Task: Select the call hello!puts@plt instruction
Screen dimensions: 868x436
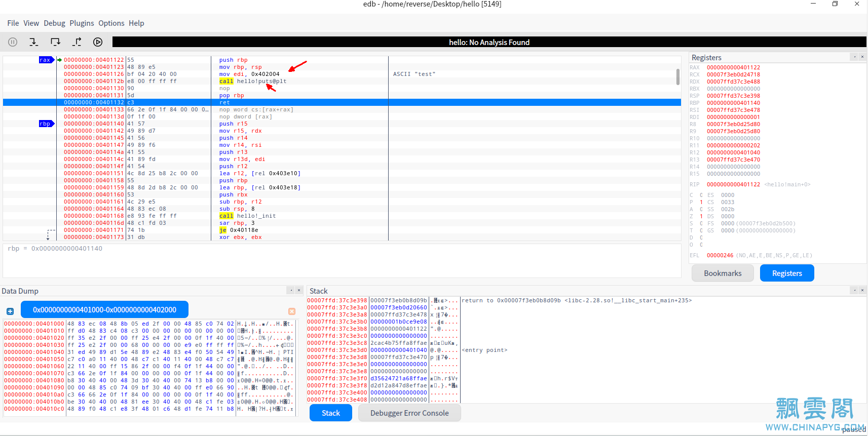Action: tap(252, 81)
